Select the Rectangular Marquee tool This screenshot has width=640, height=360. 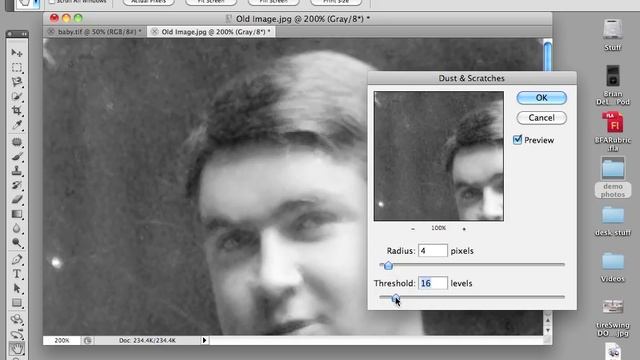pyautogui.click(x=17, y=67)
